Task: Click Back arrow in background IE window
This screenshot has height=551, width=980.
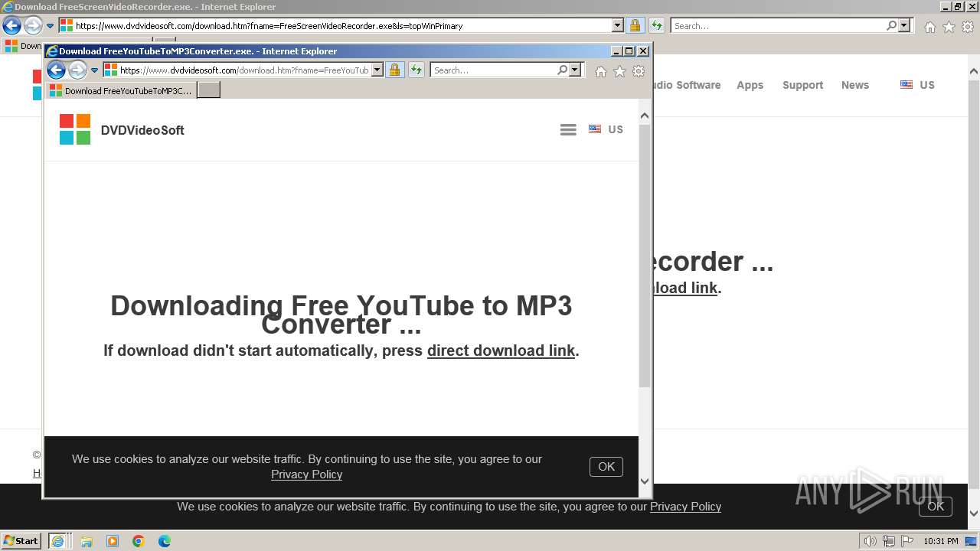Action: coord(11,26)
